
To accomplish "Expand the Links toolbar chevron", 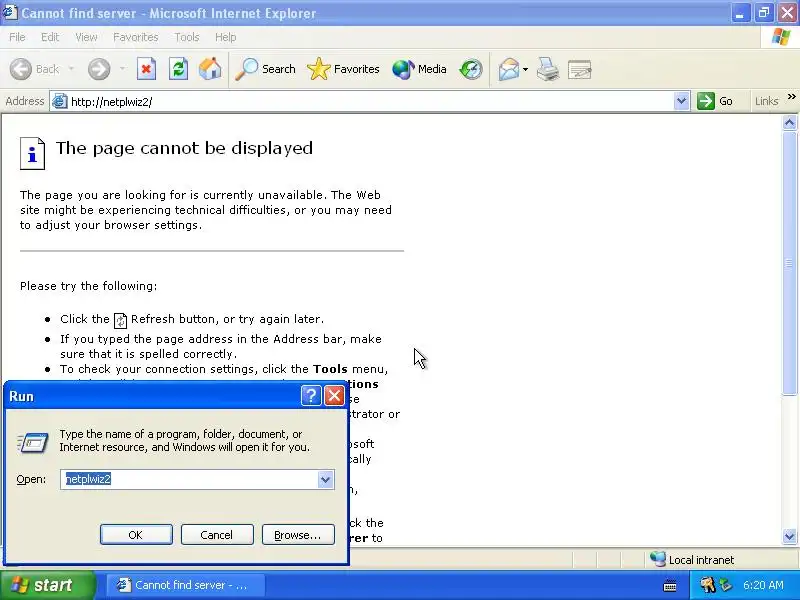I will 791,96.
